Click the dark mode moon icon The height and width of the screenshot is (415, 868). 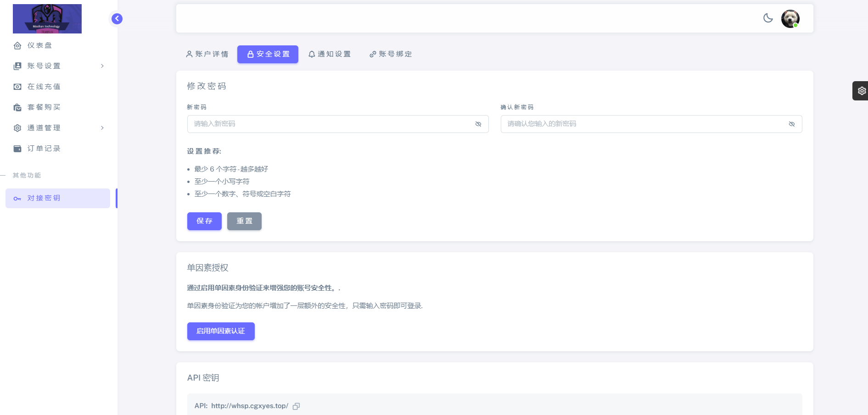768,18
